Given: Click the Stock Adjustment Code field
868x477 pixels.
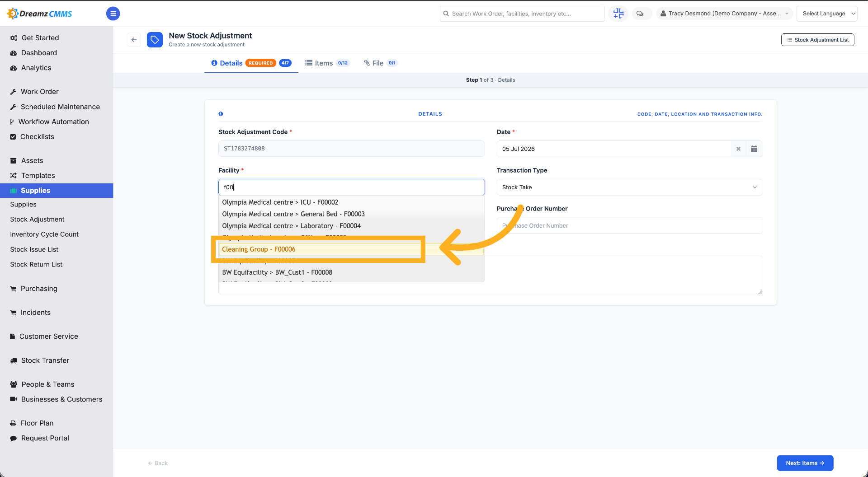Looking at the screenshot, I should (x=351, y=149).
